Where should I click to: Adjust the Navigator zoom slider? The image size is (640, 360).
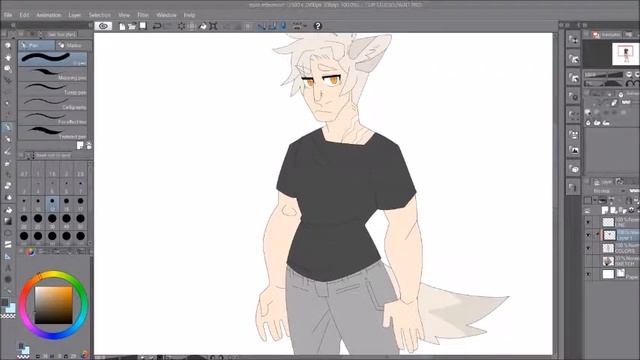[604, 75]
